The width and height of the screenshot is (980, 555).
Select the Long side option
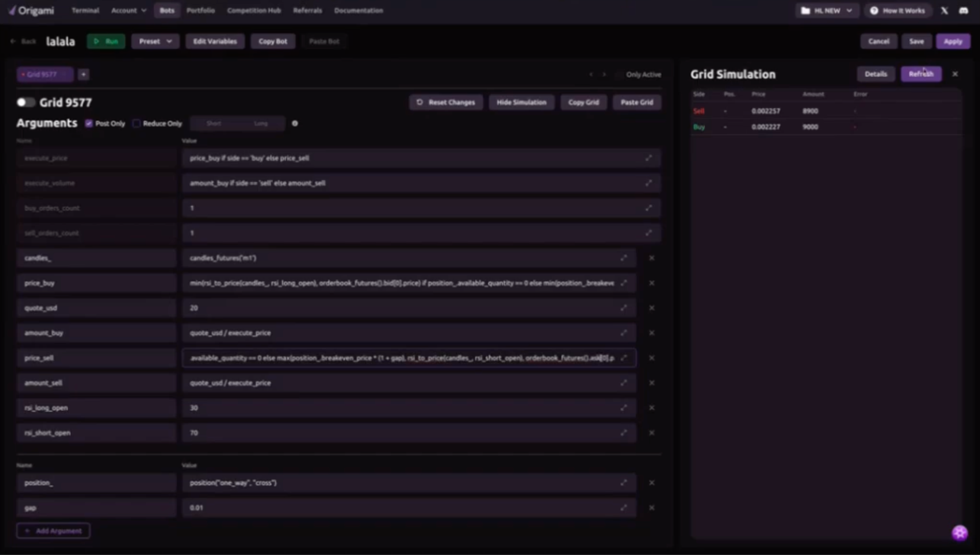tap(261, 124)
